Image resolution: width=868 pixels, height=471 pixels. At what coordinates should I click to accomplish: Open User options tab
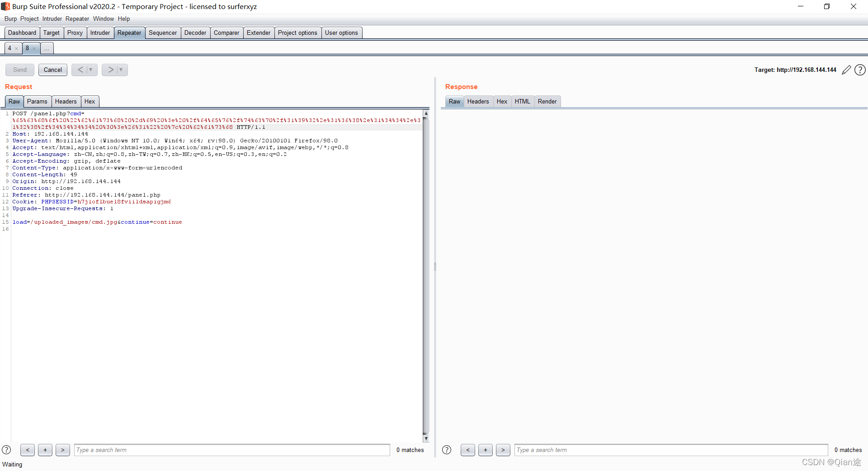click(x=341, y=33)
